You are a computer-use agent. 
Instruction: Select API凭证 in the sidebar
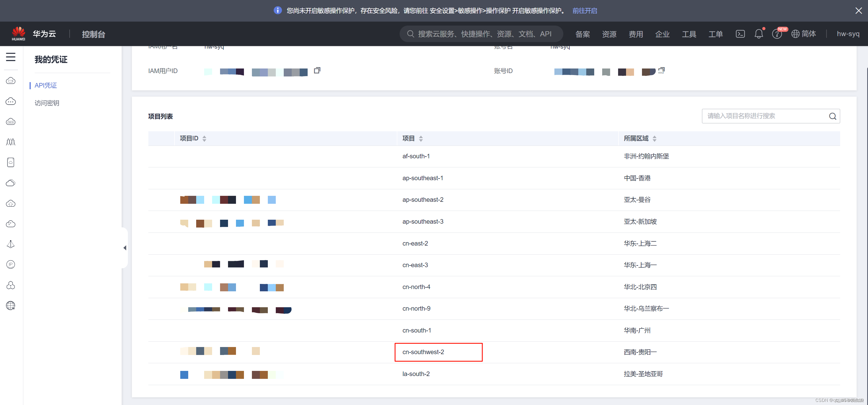coord(46,86)
